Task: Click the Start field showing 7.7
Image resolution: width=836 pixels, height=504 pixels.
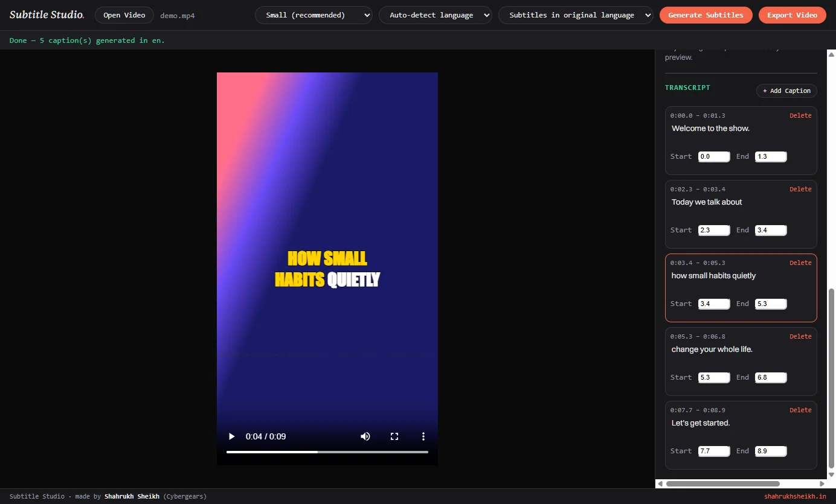Action: 714,451
